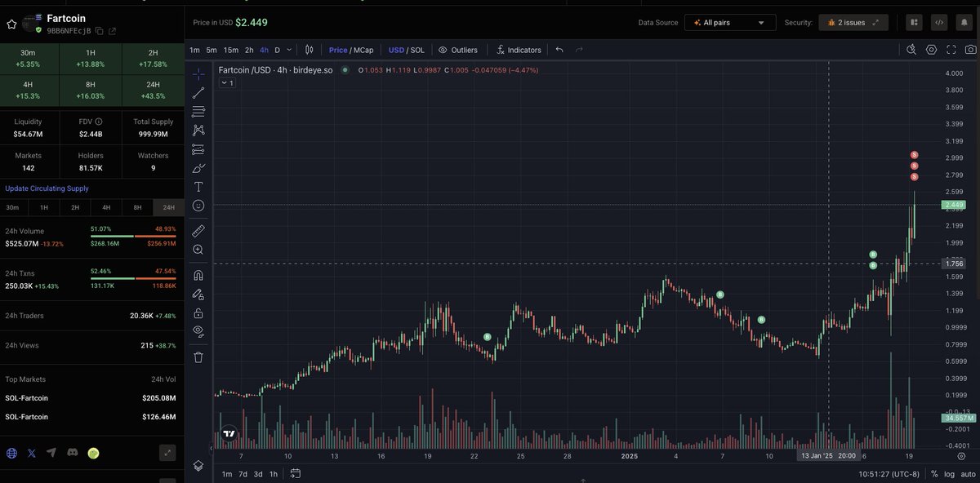
Task: Toggle stay in drawing mode
Action: tap(198, 294)
